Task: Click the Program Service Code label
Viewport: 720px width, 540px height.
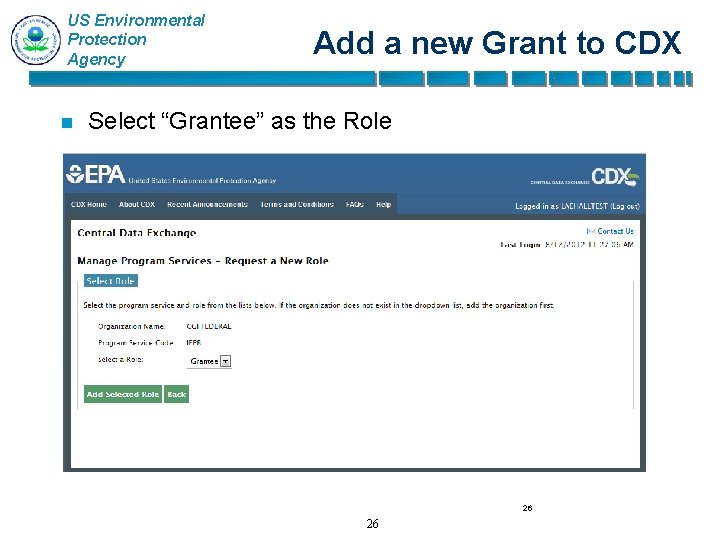Action: click(x=136, y=343)
